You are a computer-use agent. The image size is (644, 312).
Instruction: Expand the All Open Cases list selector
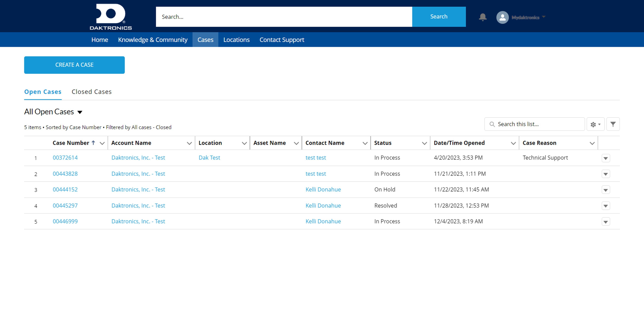[x=80, y=112]
